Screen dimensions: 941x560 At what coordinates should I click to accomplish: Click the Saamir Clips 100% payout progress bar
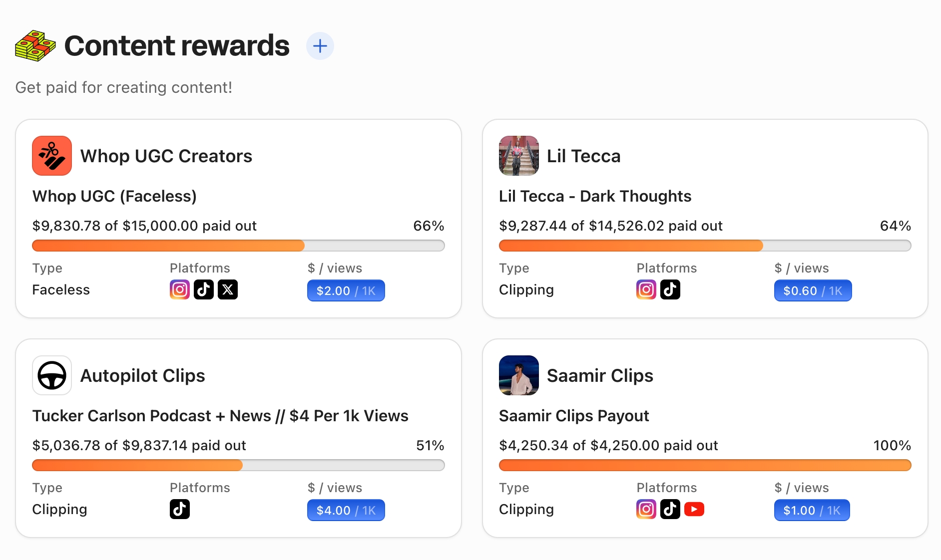(x=705, y=465)
